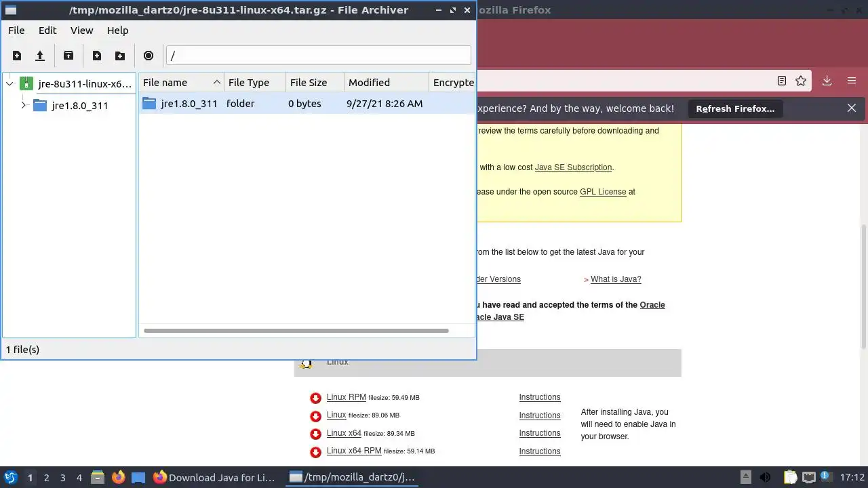Click the Add files toolbar icon
Viewport: 868px width, 488px height.
(97, 56)
